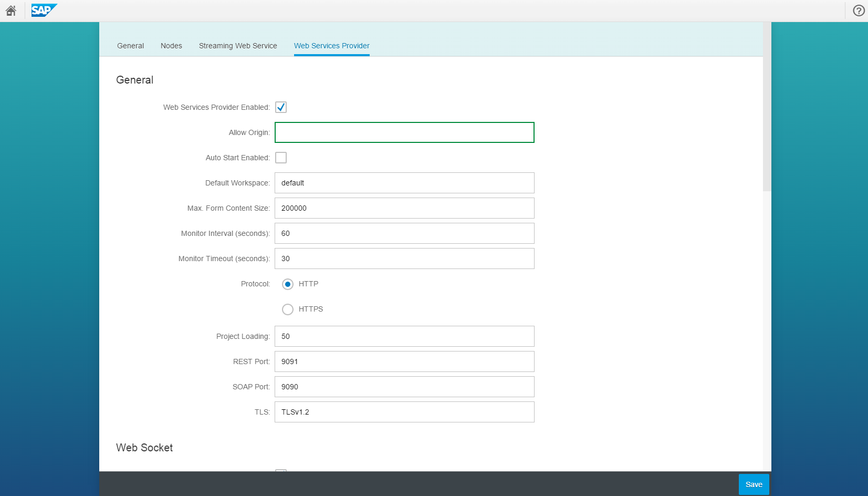Open the Nodes tab
The height and width of the screenshot is (496, 868).
coord(171,46)
